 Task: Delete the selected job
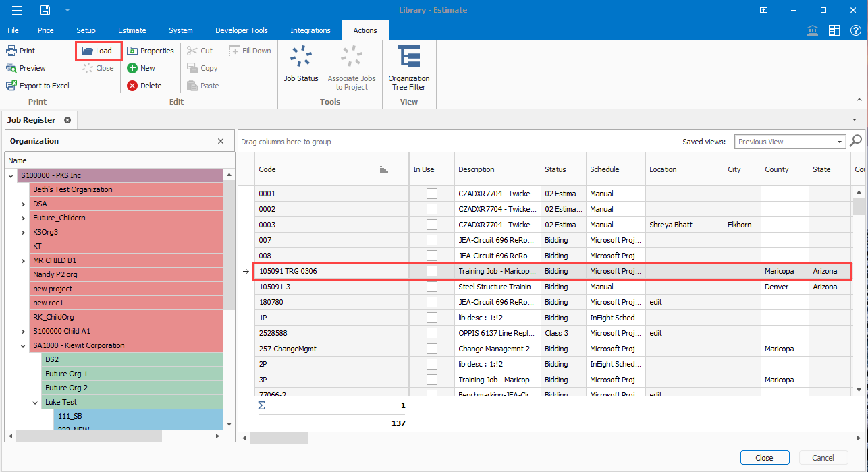(144, 86)
